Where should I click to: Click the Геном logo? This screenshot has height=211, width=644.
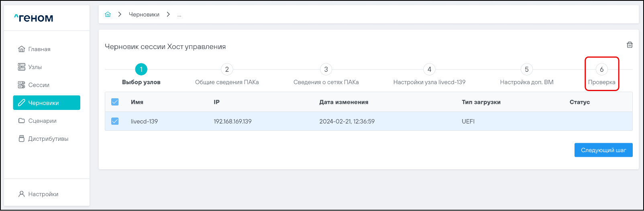(x=34, y=18)
